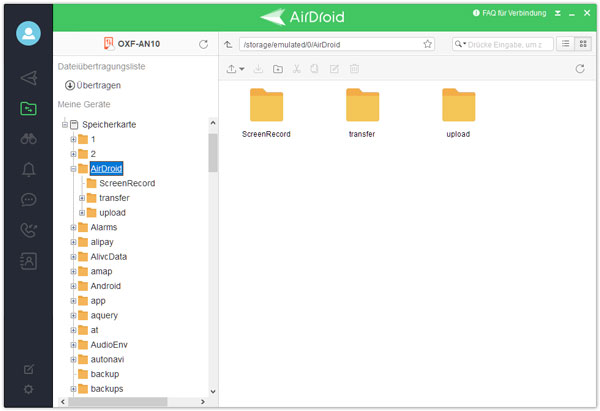Select autonavi folder in tree

click(108, 359)
